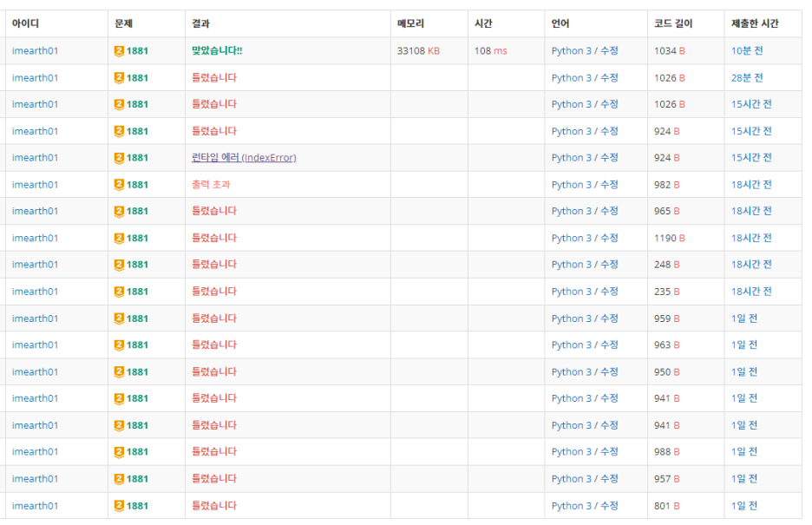Open Python 3 source in the 출력 초과 row
This screenshot has height=525, width=812.
571,184
